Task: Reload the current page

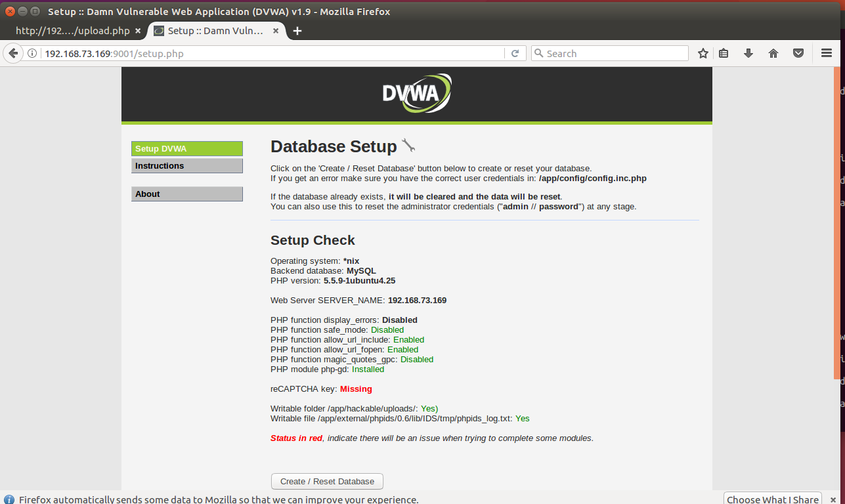Action: click(515, 54)
